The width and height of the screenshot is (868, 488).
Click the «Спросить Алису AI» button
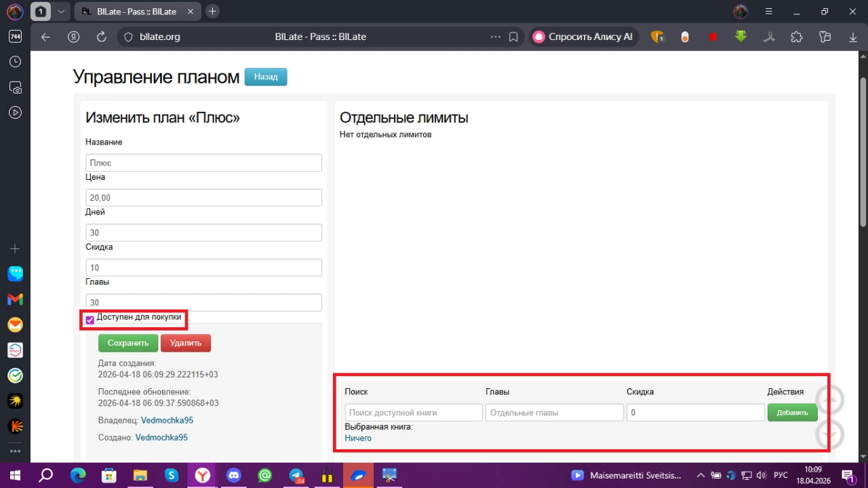tap(584, 37)
